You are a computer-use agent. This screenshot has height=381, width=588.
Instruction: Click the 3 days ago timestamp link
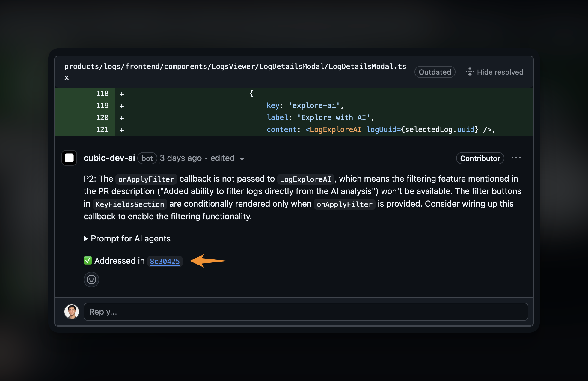pyautogui.click(x=180, y=158)
